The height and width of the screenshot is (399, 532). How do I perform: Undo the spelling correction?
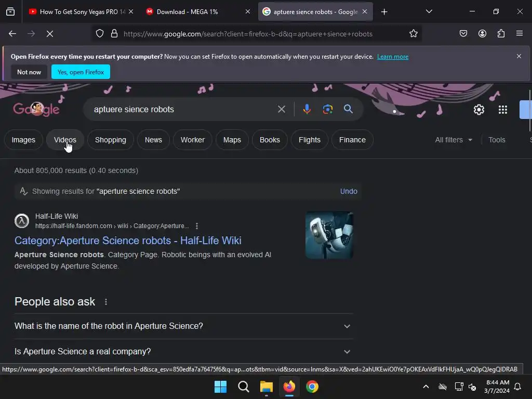[349, 191]
